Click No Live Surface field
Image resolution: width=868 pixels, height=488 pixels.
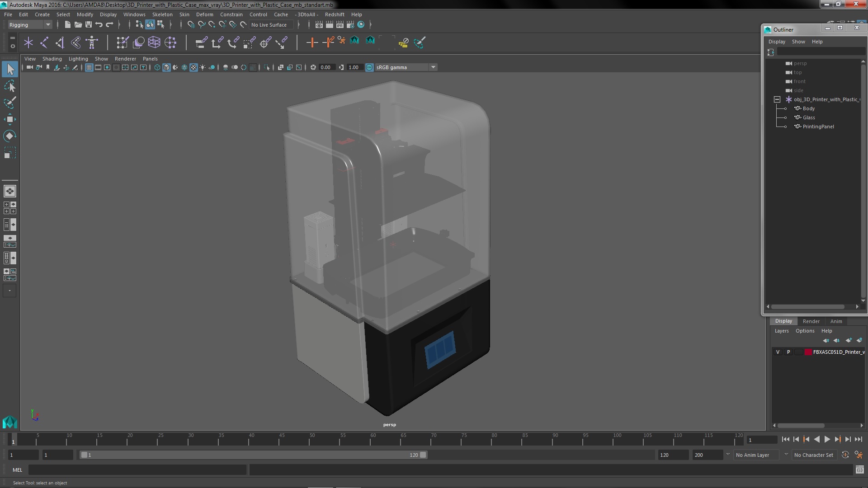(271, 25)
